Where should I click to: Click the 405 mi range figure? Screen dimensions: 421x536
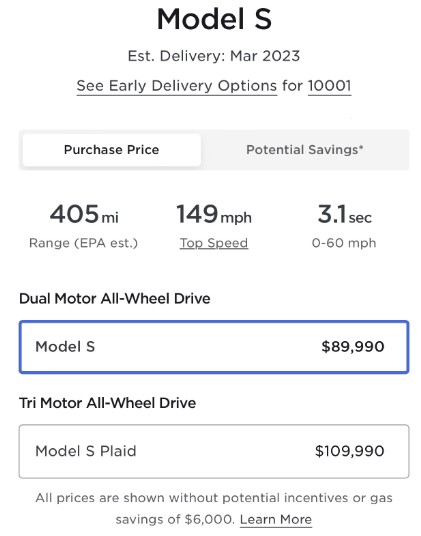point(84,214)
